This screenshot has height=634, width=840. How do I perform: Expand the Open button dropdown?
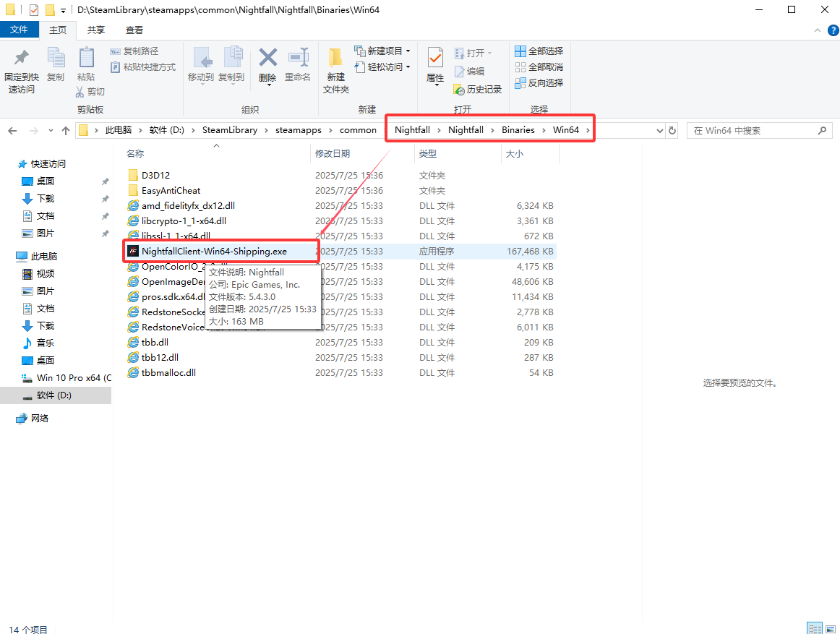489,53
